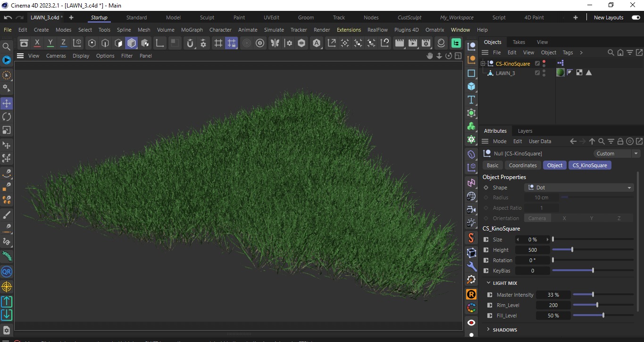Click Attributes panel lock icon
This screenshot has width=644, height=342.
620,141
